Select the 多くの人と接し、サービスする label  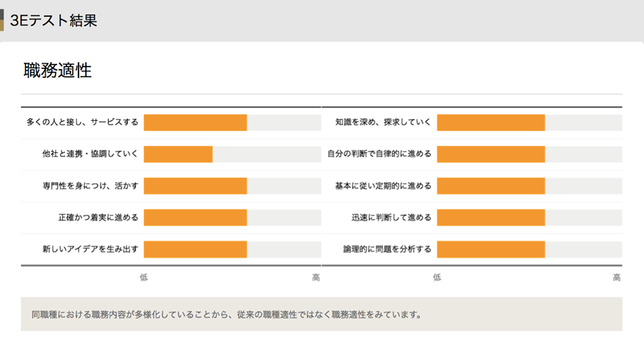(x=82, y=123)
